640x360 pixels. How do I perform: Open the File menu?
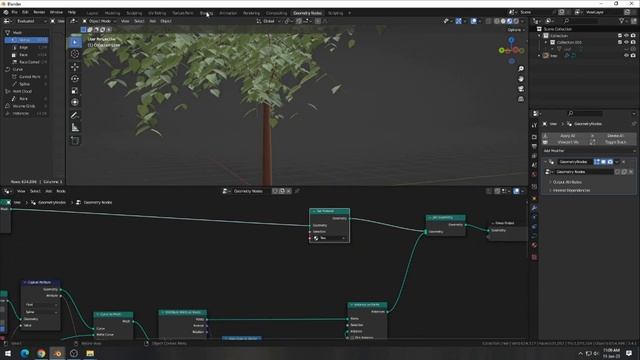(x=15, y=13)
